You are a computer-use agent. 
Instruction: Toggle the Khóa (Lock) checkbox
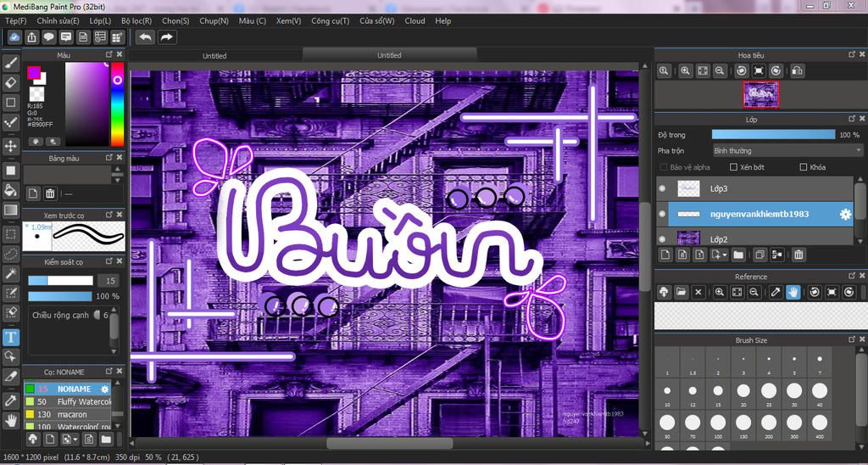pyautogui.click(x=804, y=167)
